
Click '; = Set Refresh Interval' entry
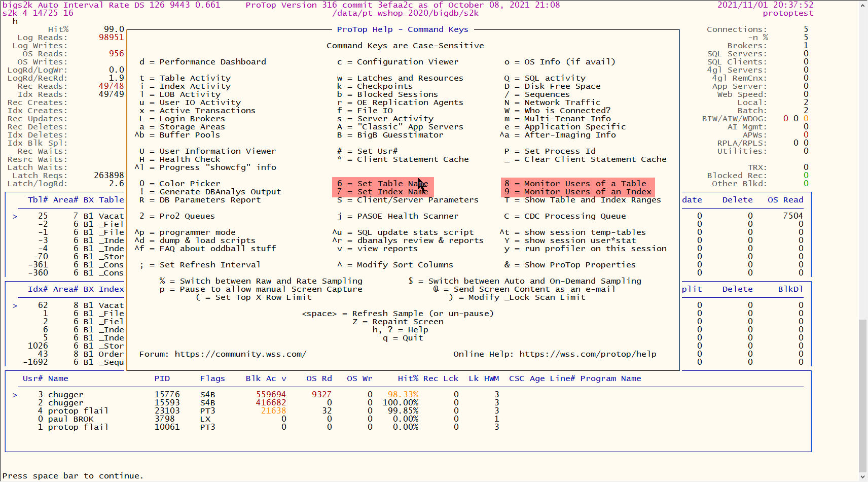point(200,265)
